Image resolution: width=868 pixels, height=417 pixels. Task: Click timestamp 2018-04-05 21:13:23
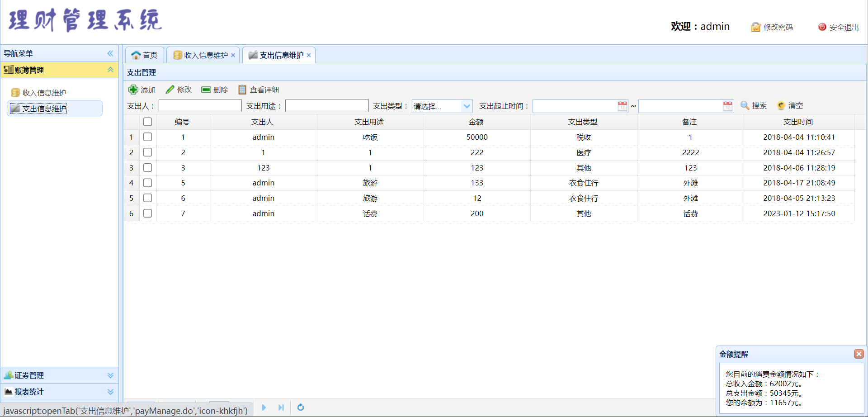tap(799, 198)
